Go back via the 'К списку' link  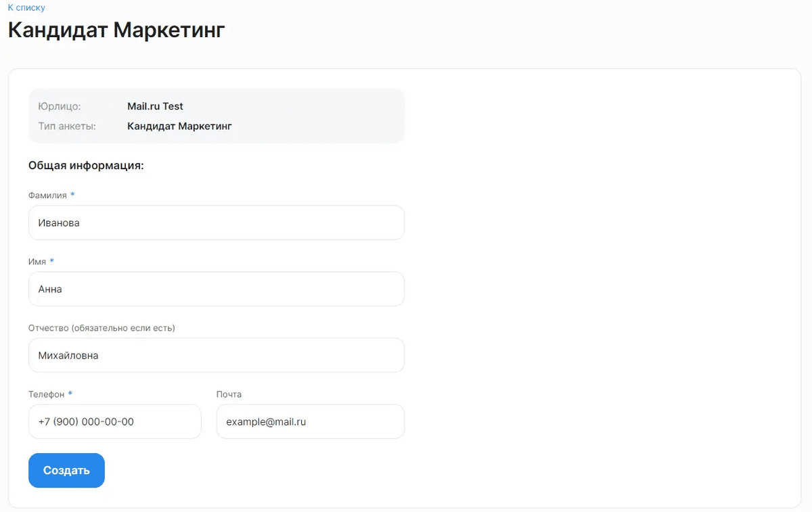point(26,7)
